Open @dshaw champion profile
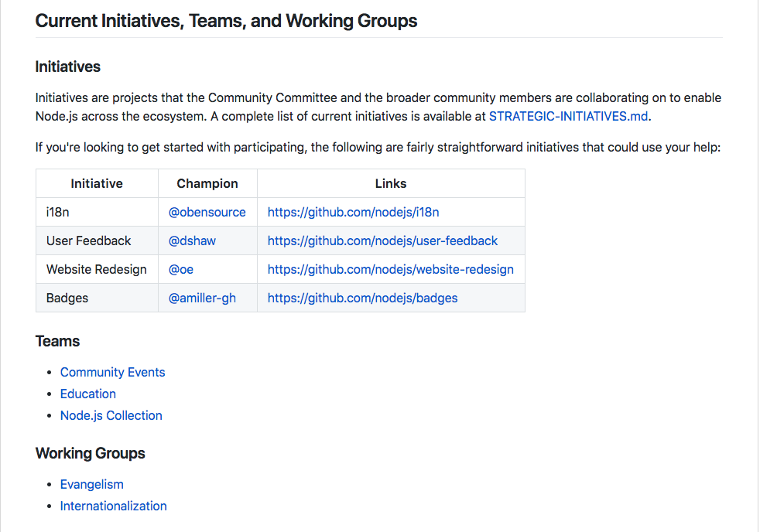Screen dimensions: 760x532 coord(192,240)
